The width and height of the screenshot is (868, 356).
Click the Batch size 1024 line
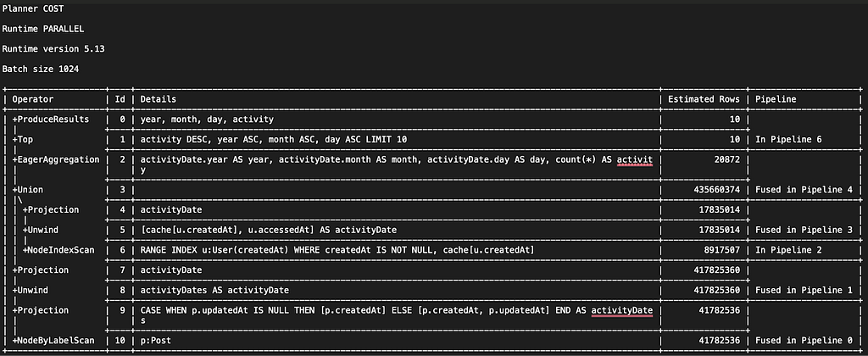click(41, 70)
